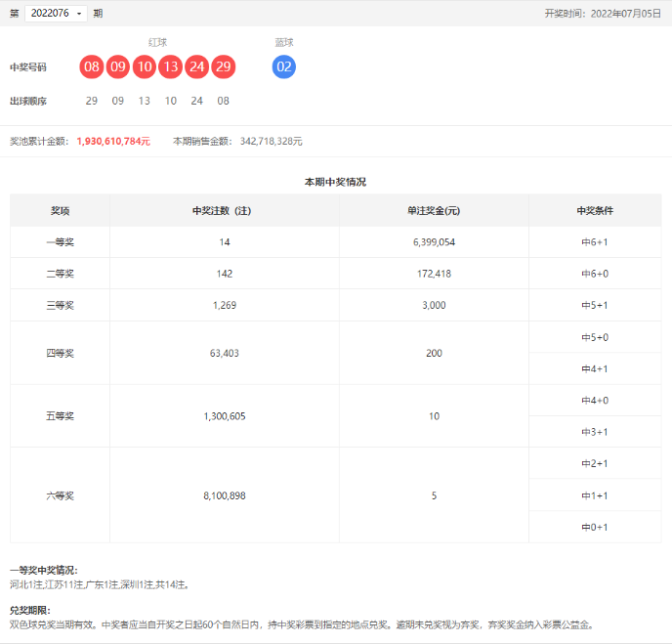Click the sales amount 342,718,328元
The width and height of the screenshot is (672, 644).
(x=272, y=141)
